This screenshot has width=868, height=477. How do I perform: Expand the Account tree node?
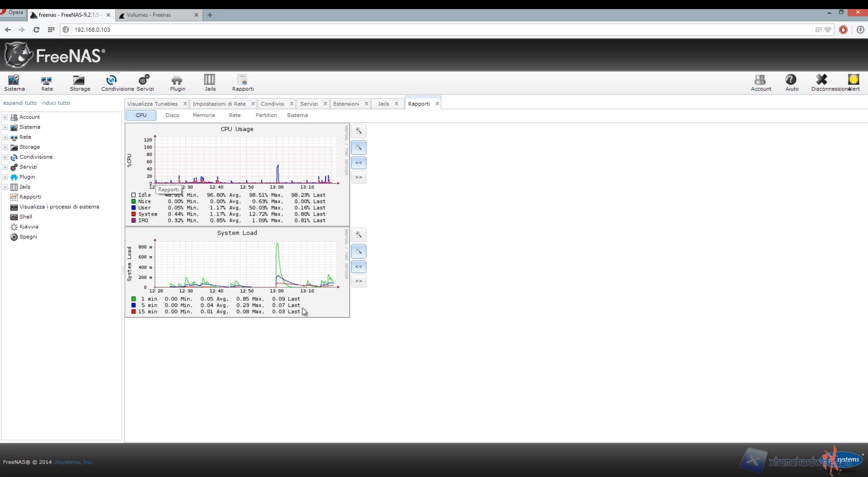(5, 117)
